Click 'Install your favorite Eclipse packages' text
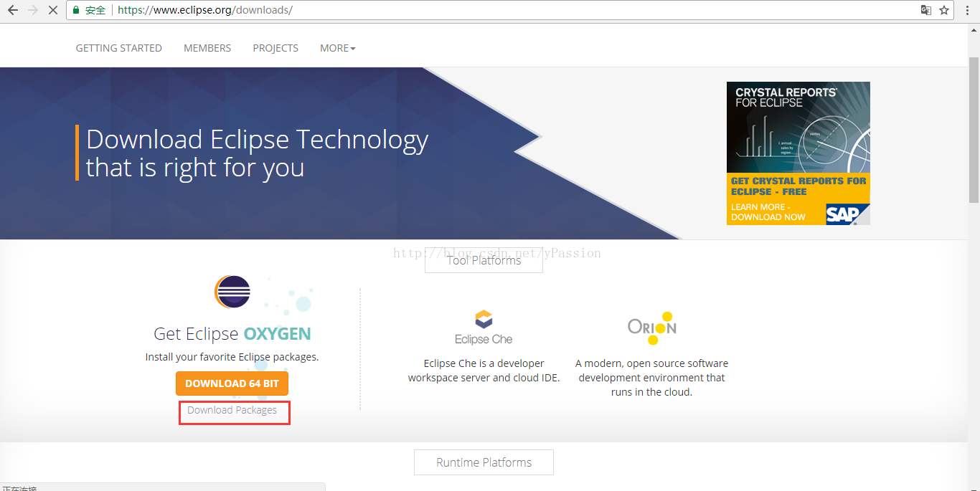This screenshot has width=980, height=491. click(232, 357)
